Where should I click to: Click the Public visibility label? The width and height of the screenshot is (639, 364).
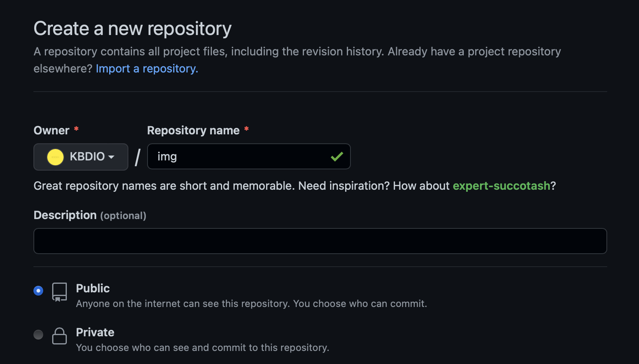pos(93,288)
